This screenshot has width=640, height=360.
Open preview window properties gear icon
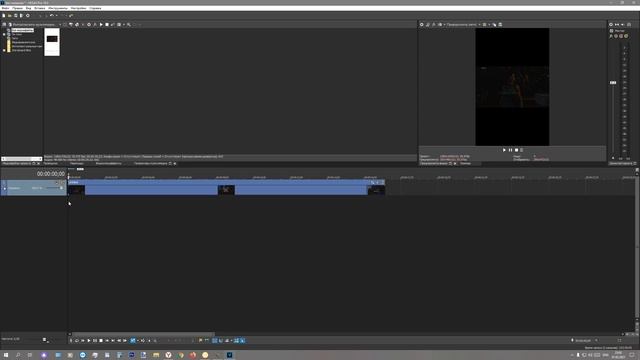[x=422, y=24]
